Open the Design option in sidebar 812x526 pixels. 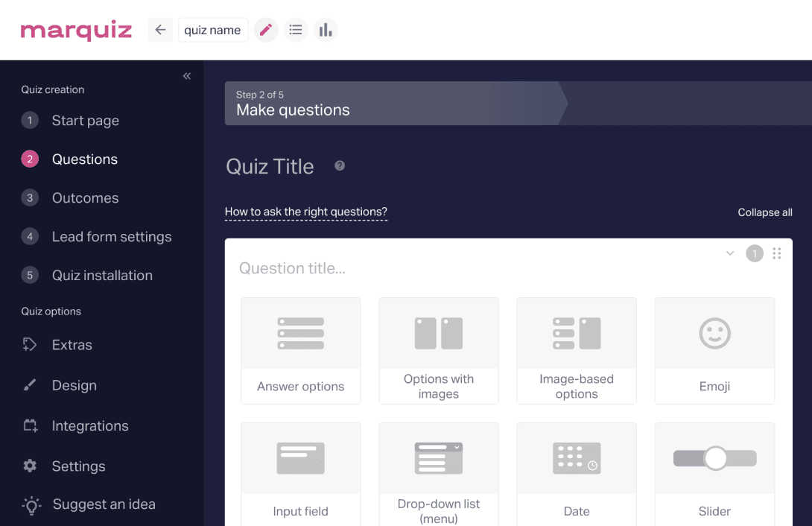coord(74,385)
